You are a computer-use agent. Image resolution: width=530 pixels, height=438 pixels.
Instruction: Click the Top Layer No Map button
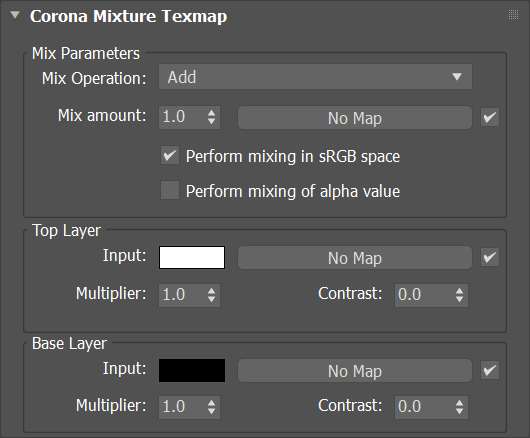click(355, 258)
